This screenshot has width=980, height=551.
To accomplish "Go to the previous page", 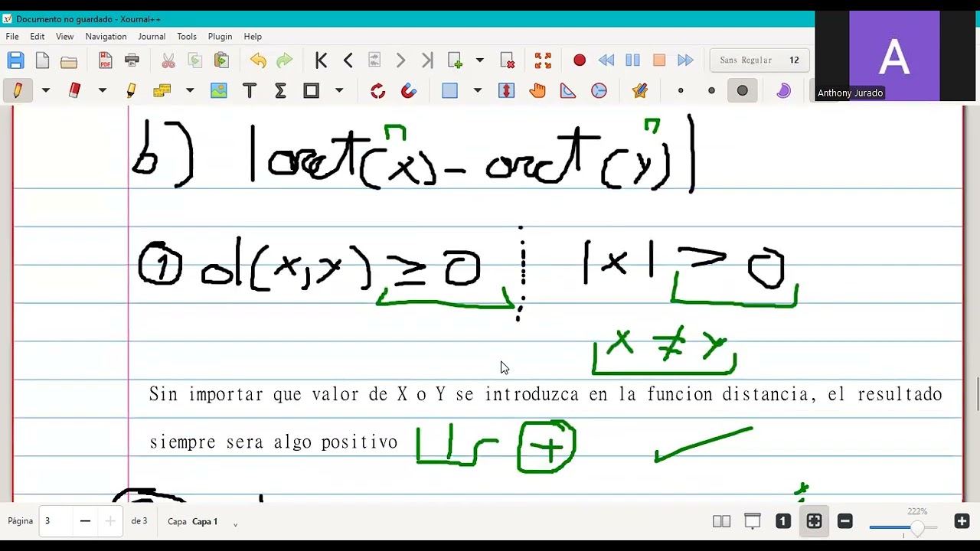I will pos(348,60).
